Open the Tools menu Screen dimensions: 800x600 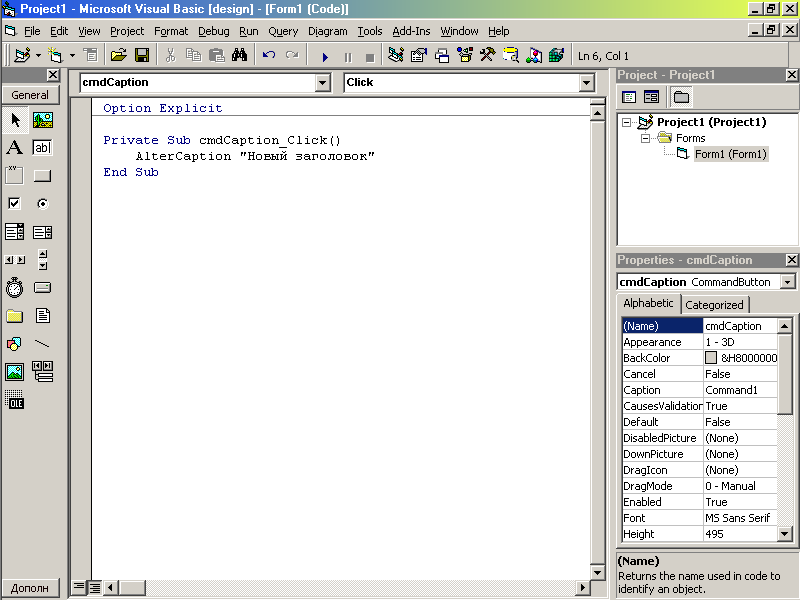[369, 31]
